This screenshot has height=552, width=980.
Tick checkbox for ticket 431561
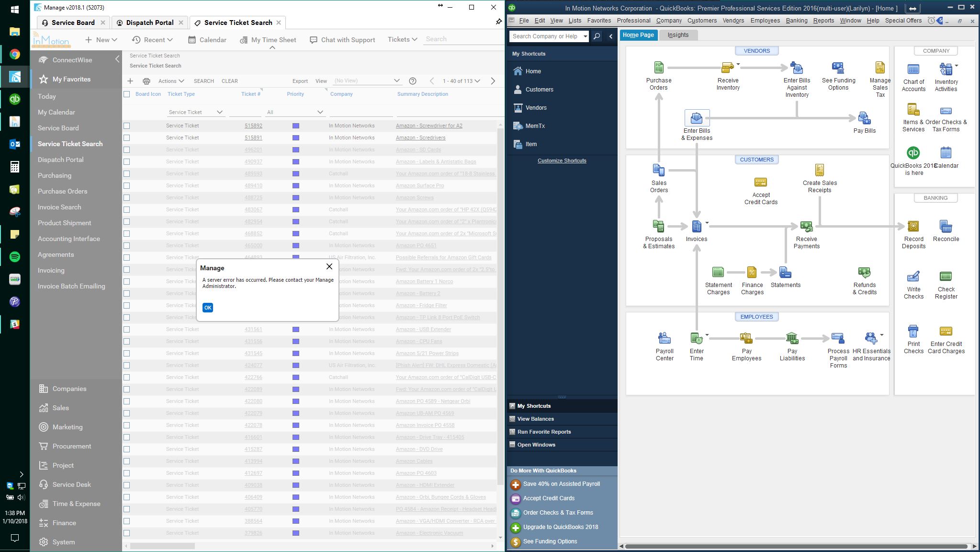coord(127,329)
